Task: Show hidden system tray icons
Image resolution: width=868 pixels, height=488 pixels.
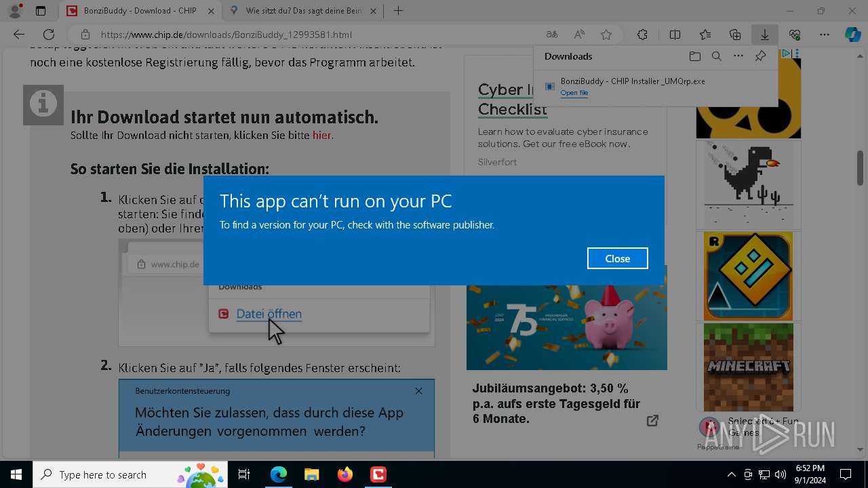Action: (x=731, y=474)
